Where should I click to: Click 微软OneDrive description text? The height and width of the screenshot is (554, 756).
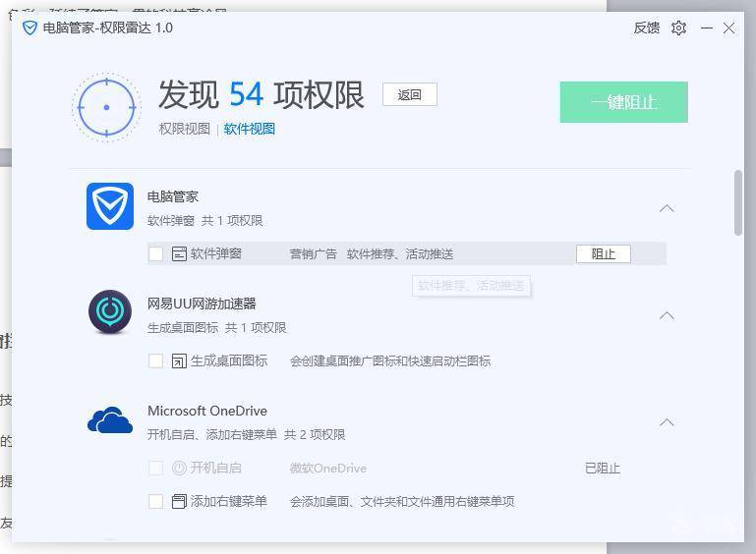328,469
